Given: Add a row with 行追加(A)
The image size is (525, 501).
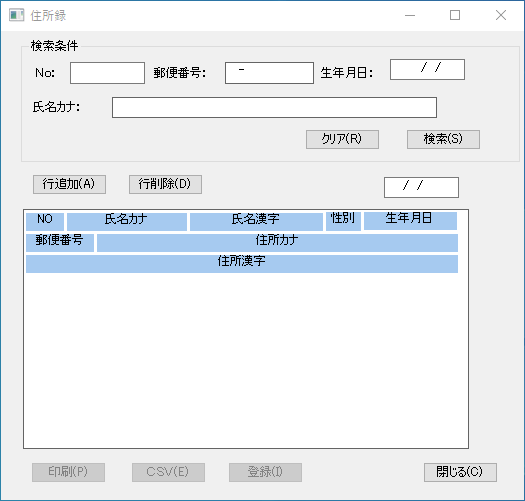Looking at the screenshot, I should tap(69, 184).
